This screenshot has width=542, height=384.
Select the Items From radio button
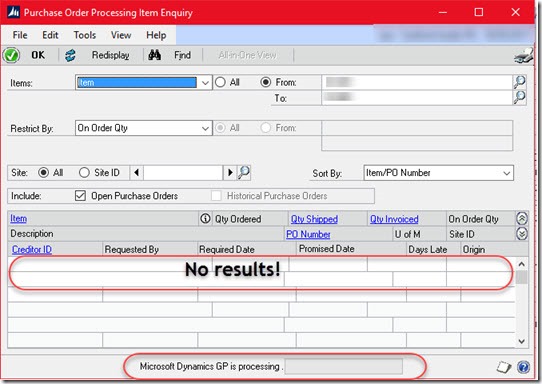(x=265, y=82)
